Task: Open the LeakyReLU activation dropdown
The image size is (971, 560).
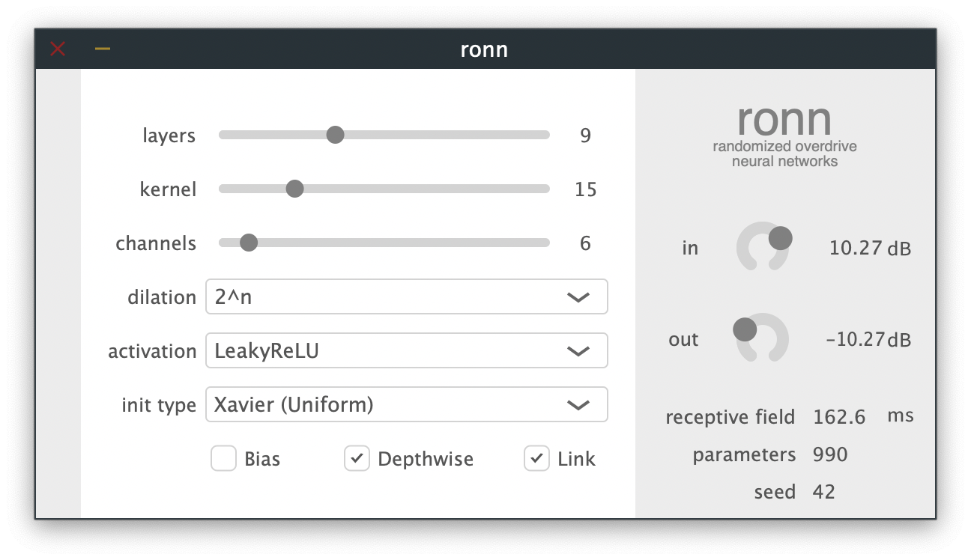Action: [x=406, y=351]
